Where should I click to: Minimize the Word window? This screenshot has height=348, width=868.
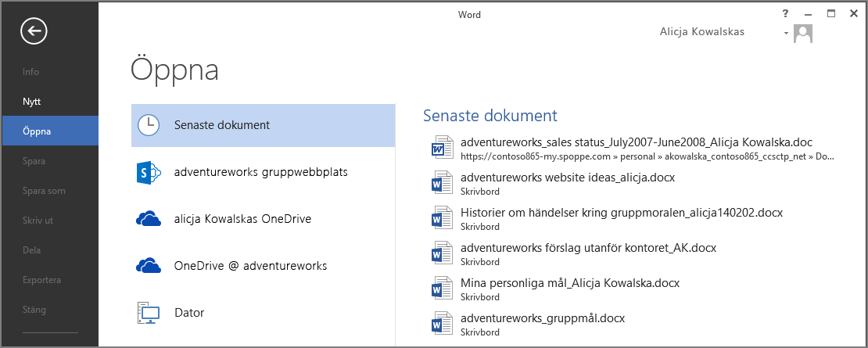pos(809,14)
